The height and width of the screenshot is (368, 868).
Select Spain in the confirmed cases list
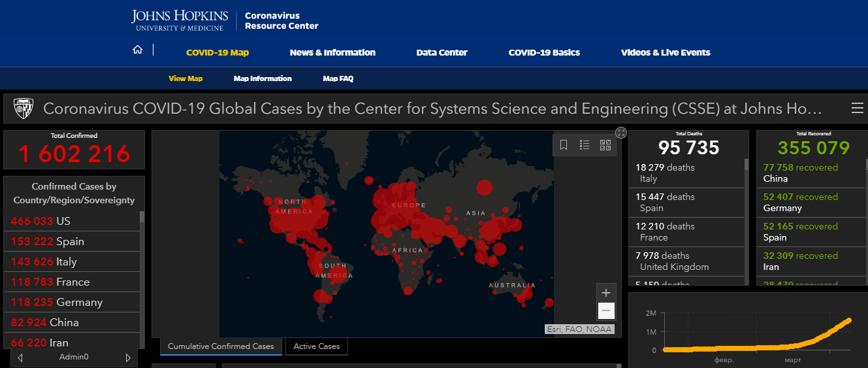click(x=72, y=241)
